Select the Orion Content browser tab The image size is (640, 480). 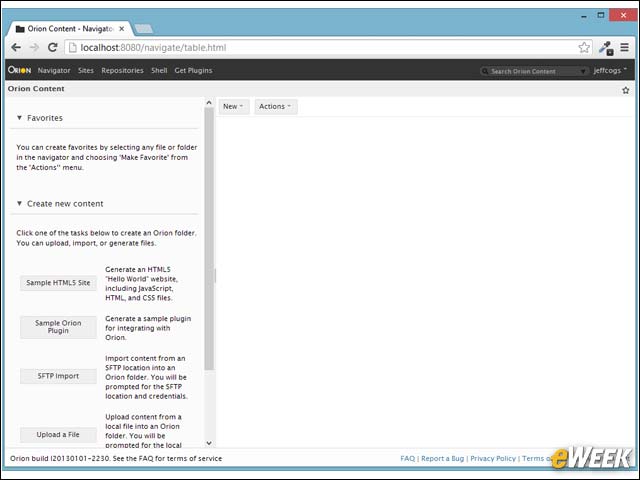point(69,29)
